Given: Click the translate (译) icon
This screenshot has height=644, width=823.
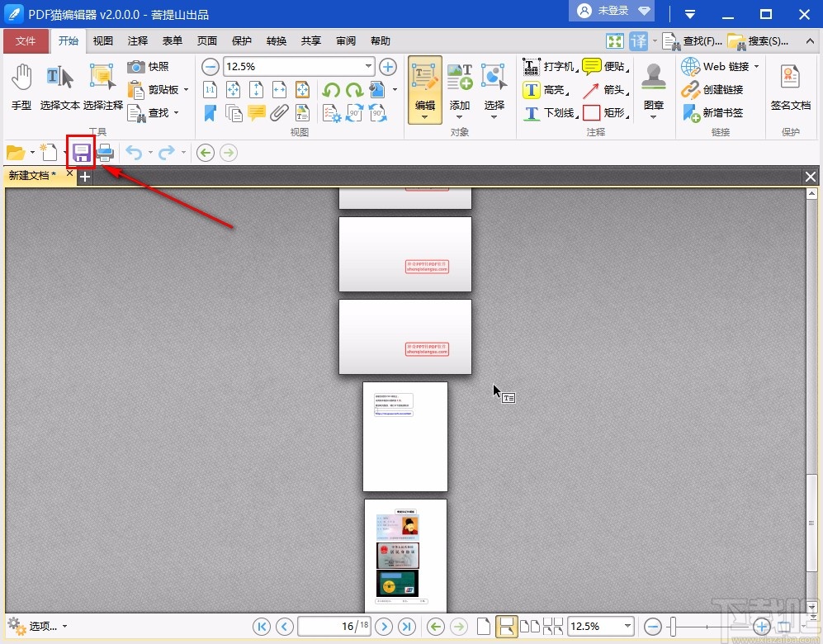Looking at the screenshot, I should point(639,41).
